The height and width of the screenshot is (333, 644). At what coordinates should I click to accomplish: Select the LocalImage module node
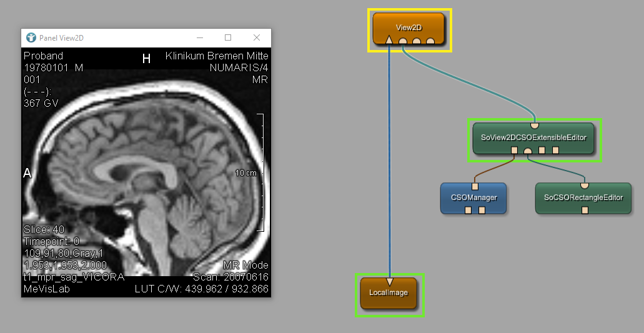point(389,292)
